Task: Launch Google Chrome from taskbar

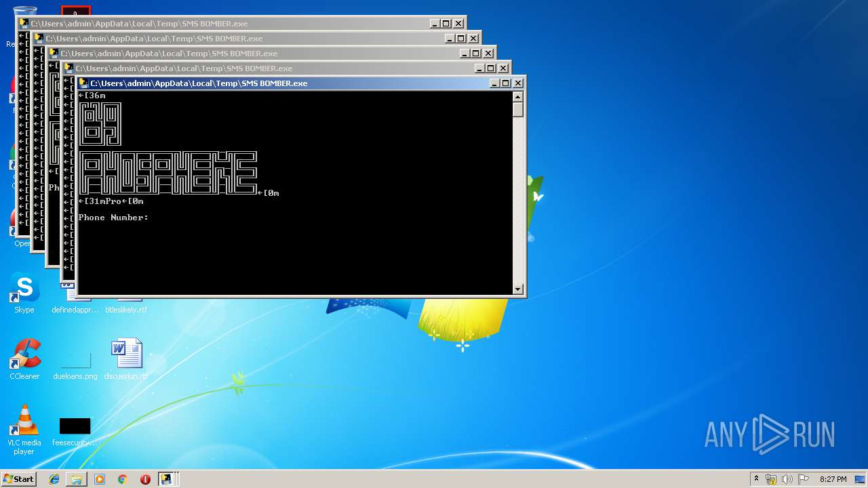Action: click(122, 479)
